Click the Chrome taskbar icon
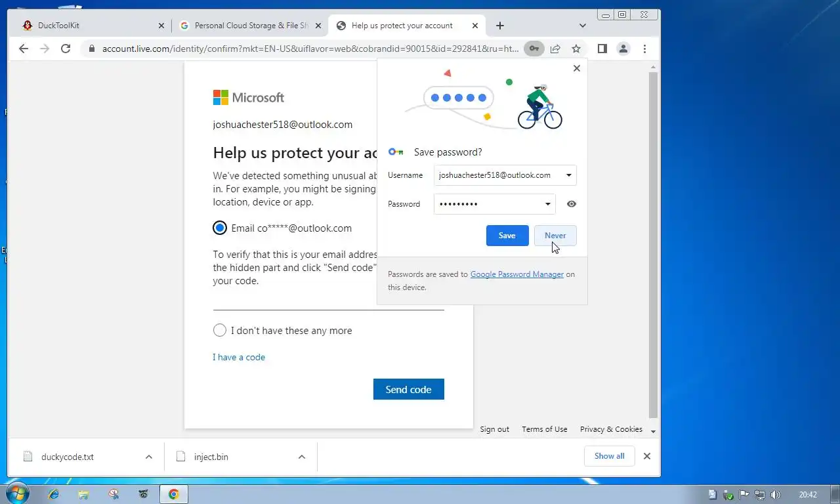The image size is (840, 504). pyautogui.click(x=173, y=494)
